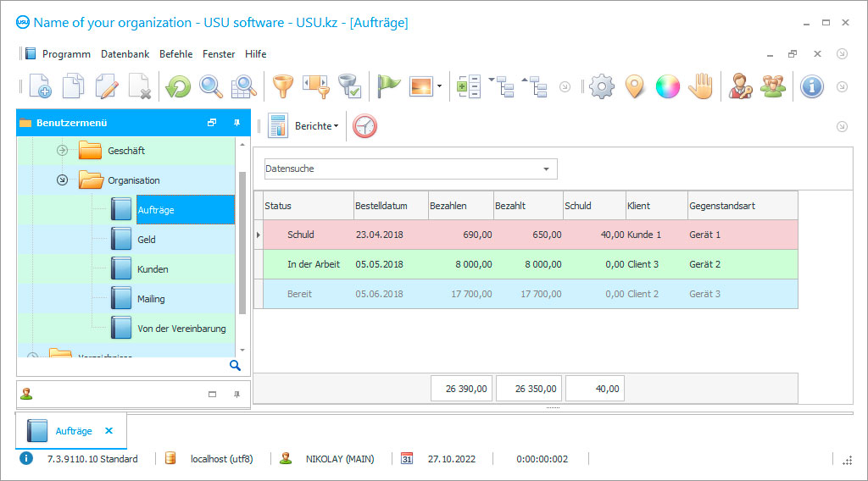Open the Datenbank menu

(125, 54)
